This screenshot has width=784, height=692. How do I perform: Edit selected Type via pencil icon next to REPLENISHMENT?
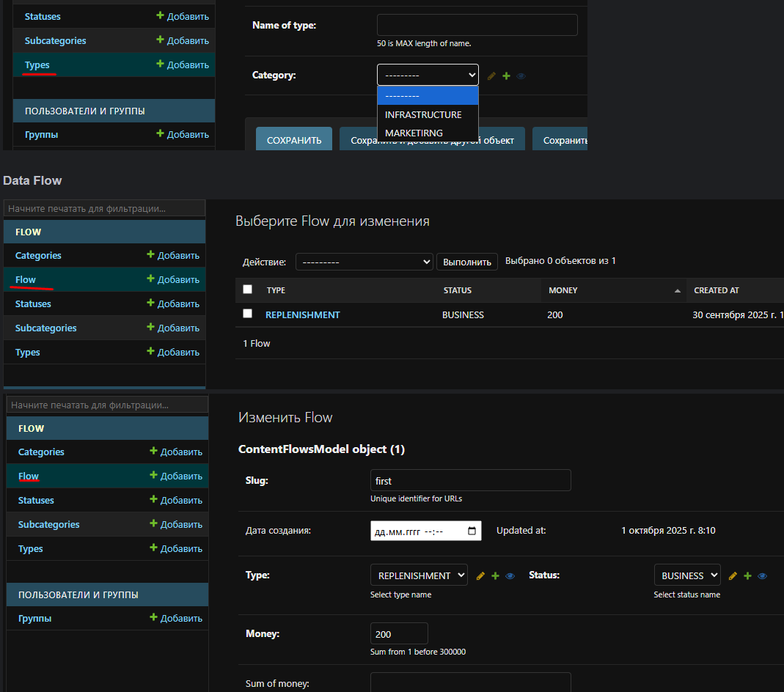(480, 576)
